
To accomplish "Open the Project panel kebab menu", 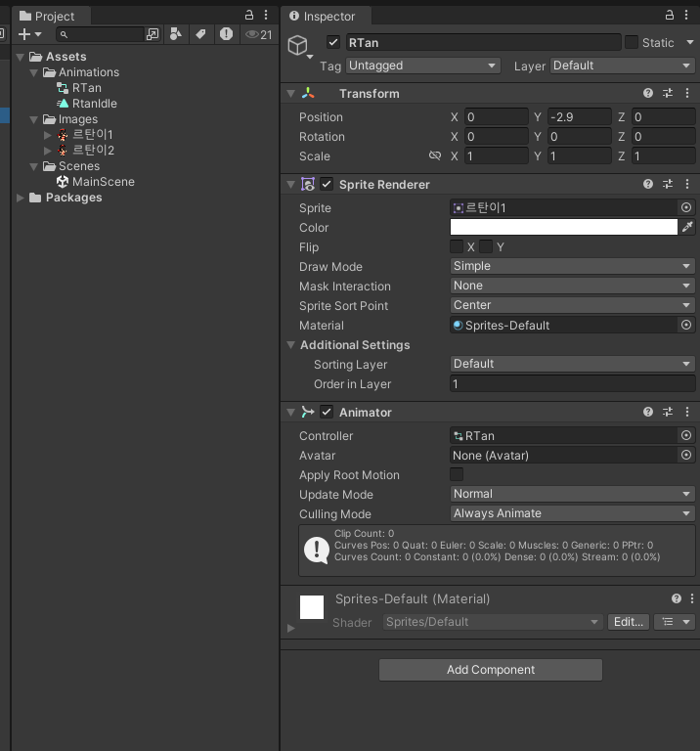I will 266,16.
